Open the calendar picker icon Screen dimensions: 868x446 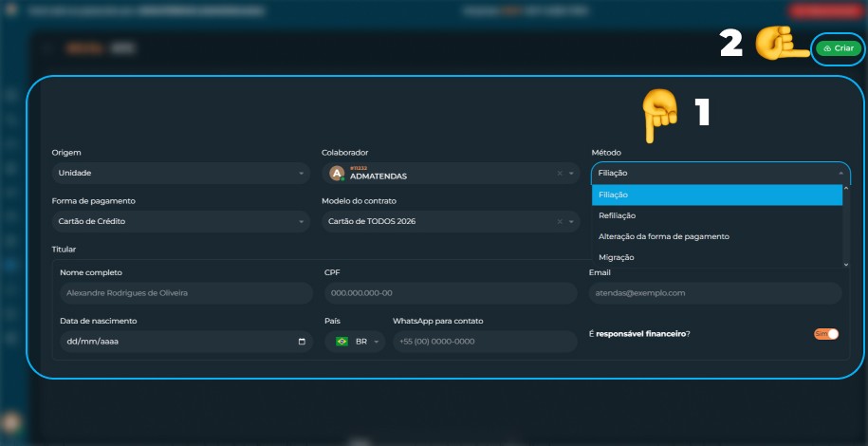(302, 342)
